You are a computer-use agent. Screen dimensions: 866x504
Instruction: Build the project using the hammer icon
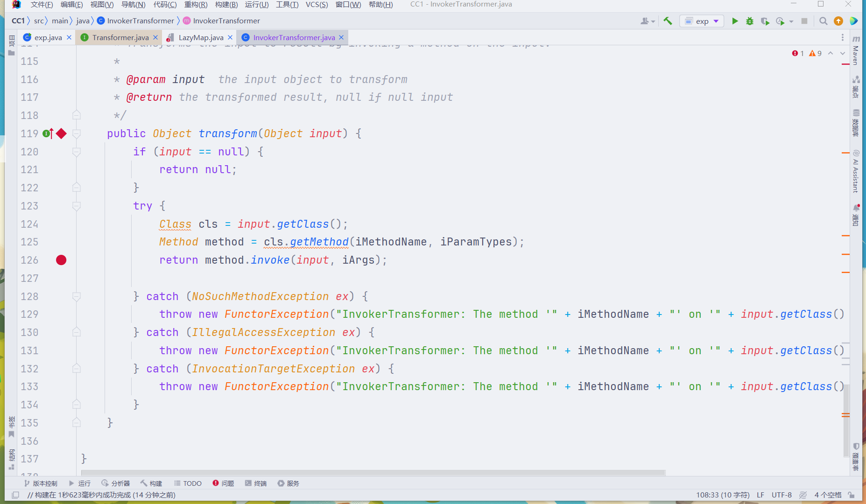668,21
